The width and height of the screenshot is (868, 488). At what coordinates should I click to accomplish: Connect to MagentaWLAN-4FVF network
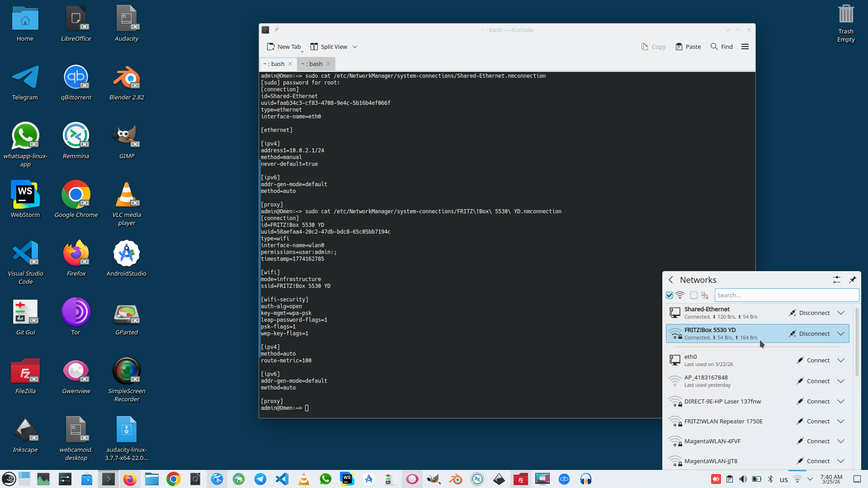(813, 441)
